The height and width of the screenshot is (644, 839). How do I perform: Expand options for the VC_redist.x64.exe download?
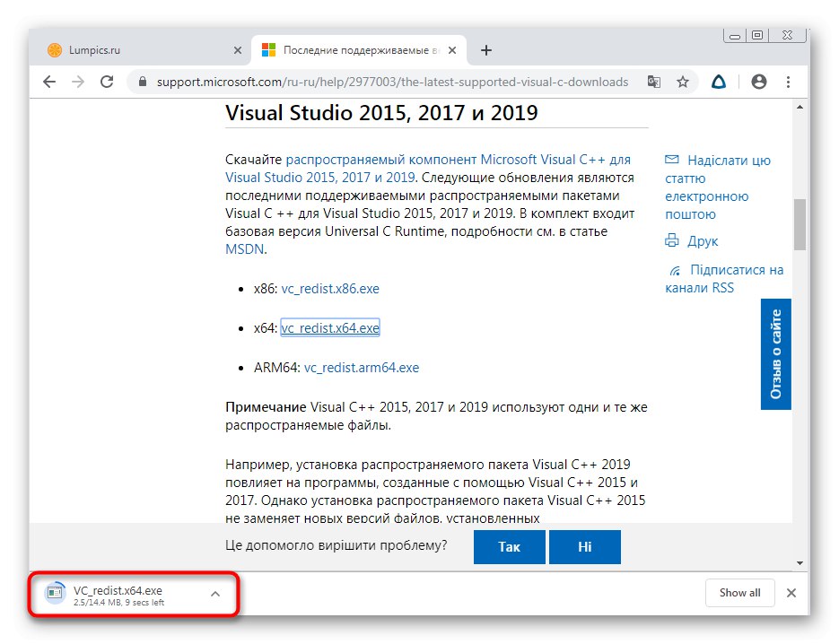click(214, 593)
